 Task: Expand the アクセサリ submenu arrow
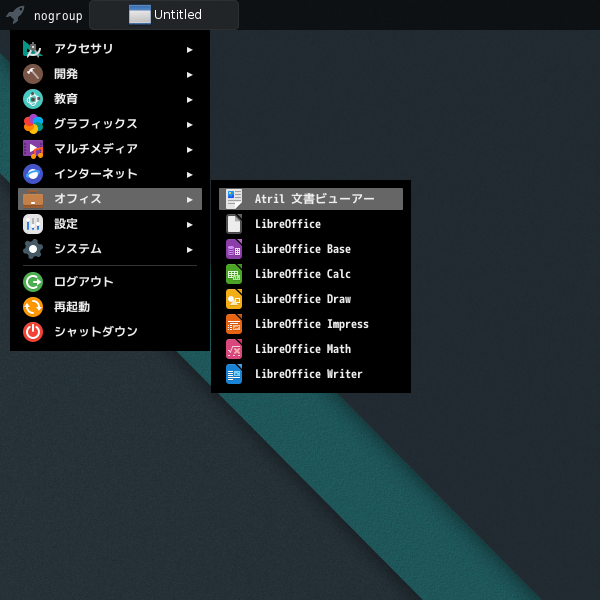[189, 49]
